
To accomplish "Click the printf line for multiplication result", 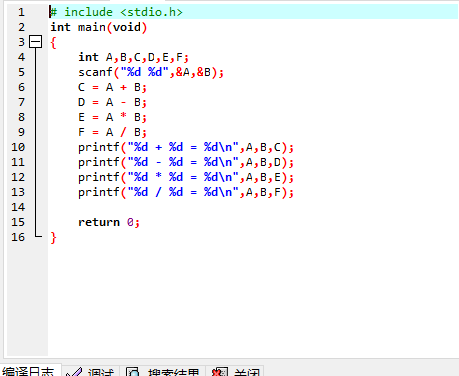I will point(186,177).
